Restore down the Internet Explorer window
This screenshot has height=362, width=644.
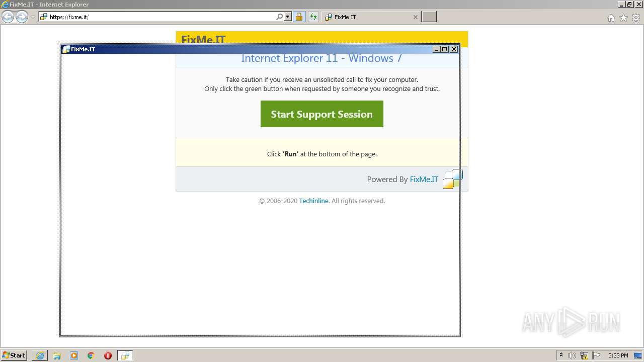click(x=629, y=5)
